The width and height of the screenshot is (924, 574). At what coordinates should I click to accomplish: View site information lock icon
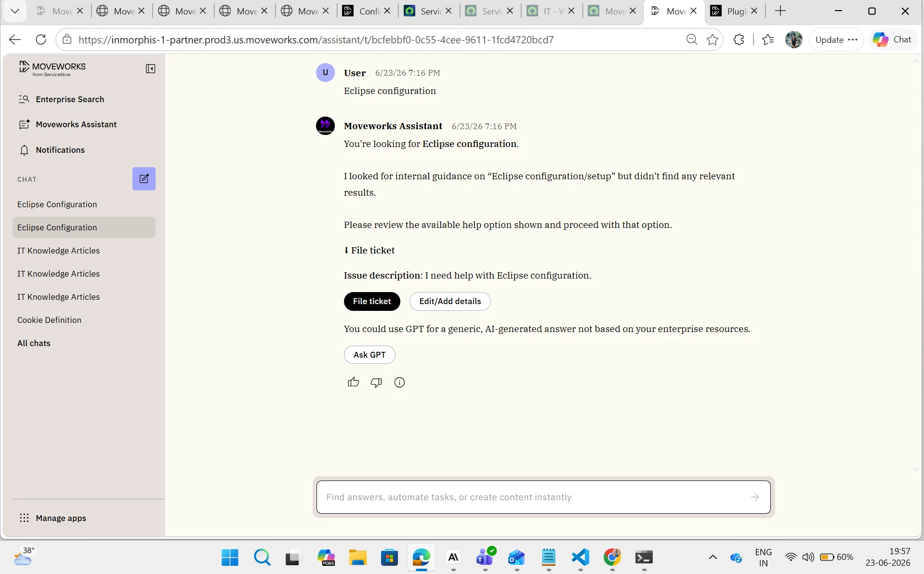67,40
